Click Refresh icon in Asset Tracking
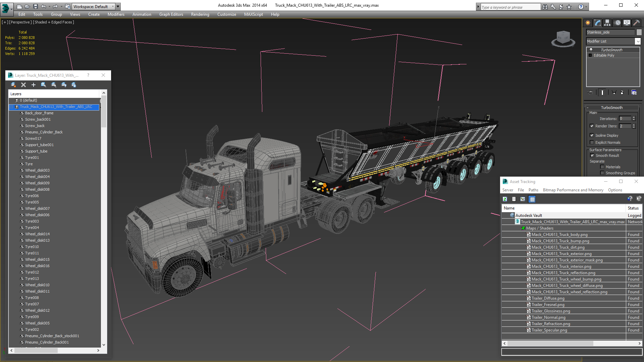The image size is (644, 362). pyautogui.click(x=505, y=199)
